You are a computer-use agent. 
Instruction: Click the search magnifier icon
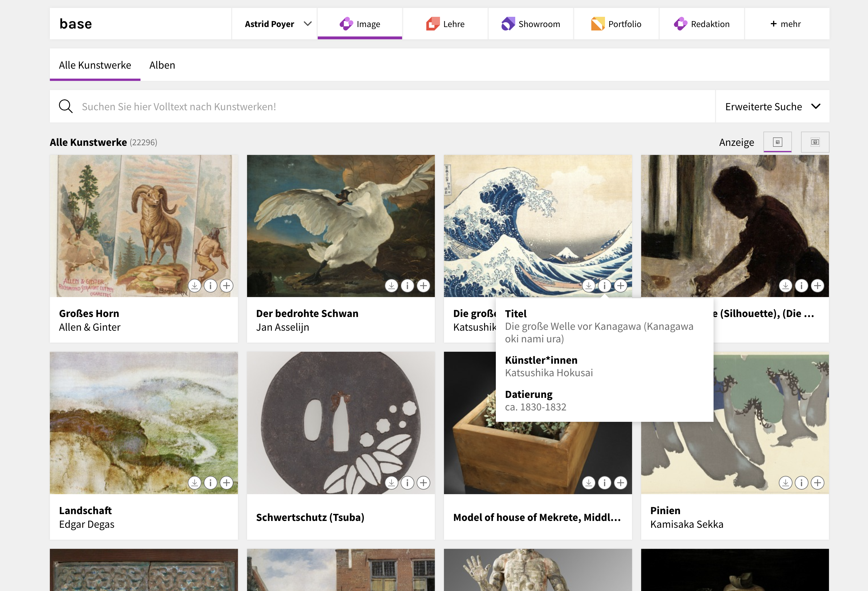tap(66, 107)
